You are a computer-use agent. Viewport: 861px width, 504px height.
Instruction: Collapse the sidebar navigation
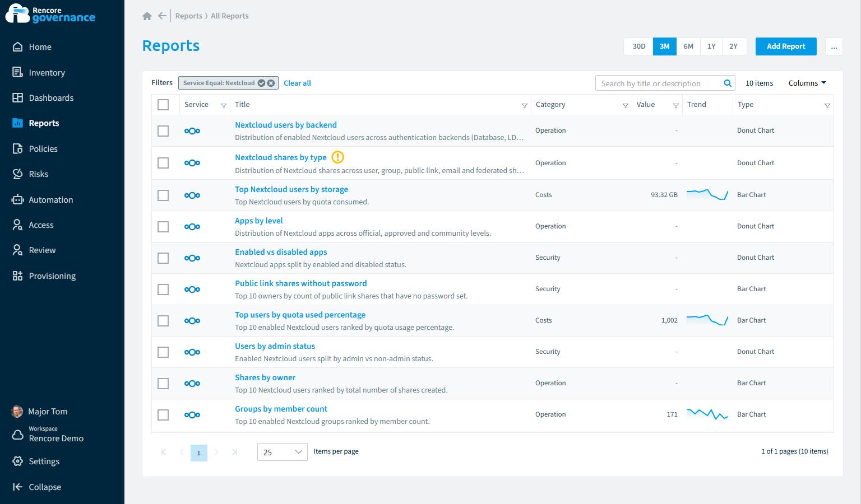click(37, 487)
